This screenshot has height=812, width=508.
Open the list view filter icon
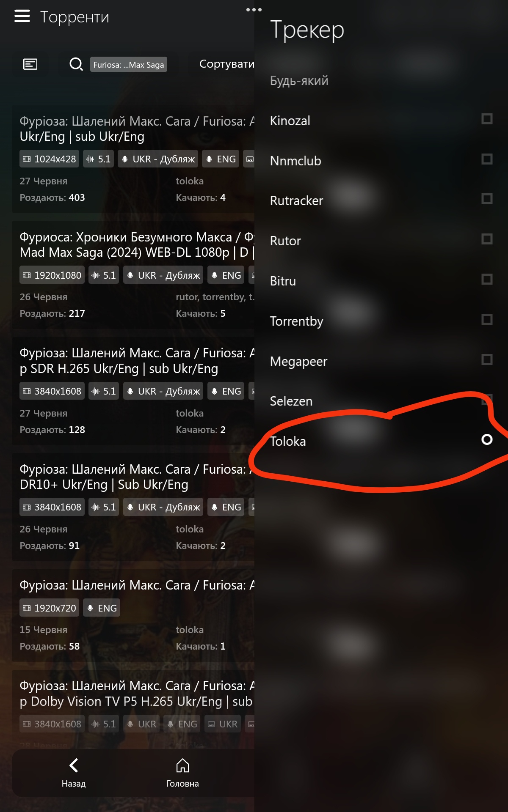pos(30,64)
